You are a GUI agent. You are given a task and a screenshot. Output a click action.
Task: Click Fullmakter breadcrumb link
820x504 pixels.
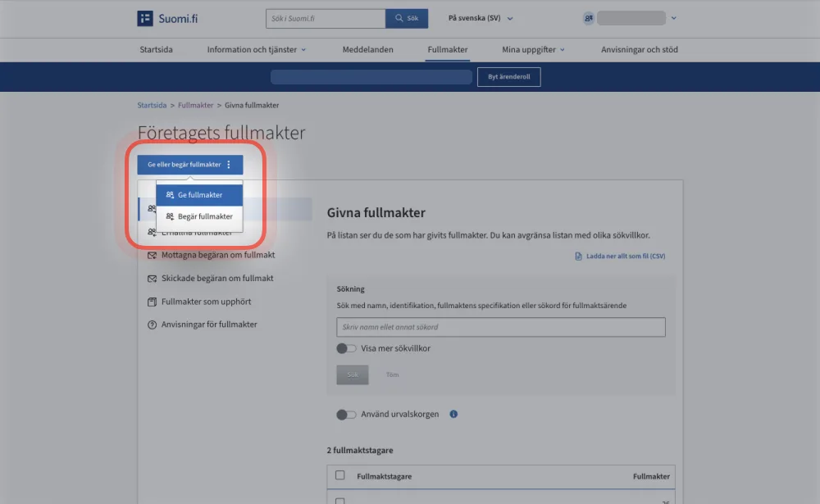tap(196, 105)
